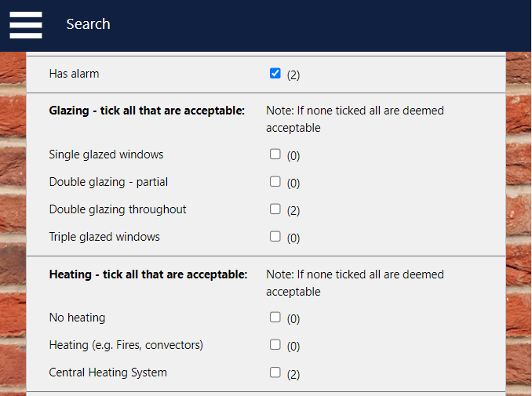The width and height of the screenshot is (532, 396).
Task: Click the Single glazed windows label
Action: coord(106,154)
